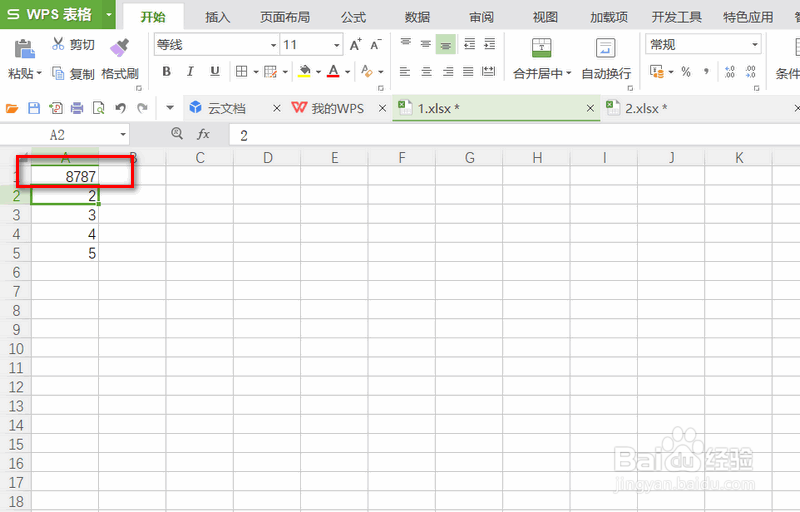Switch to the 我的WPS tab
This screenshot has width=800, height=512.
(337, 108)
